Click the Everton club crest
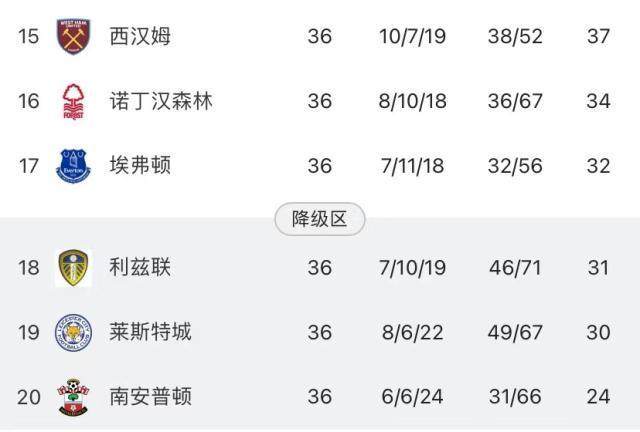Viewport: 640px width, 432px height. [73, 165]
